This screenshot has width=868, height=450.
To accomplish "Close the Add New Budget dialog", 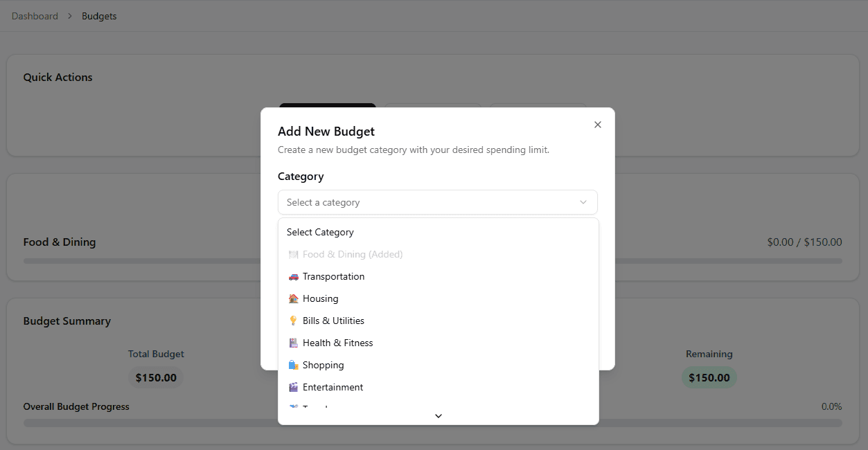I will point(598,125).
